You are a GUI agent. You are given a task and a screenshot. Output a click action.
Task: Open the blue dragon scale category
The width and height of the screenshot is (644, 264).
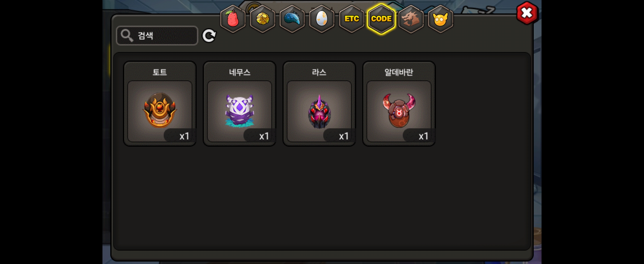point(292,19)
